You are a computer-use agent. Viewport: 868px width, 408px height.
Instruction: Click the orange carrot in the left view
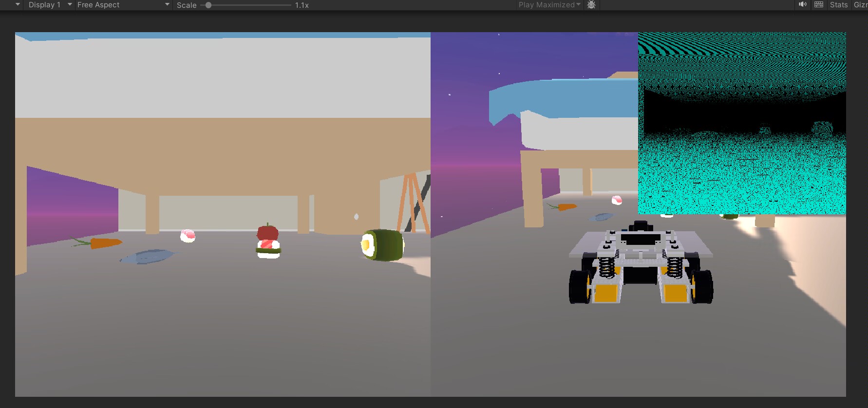click(x=105, y=242)
